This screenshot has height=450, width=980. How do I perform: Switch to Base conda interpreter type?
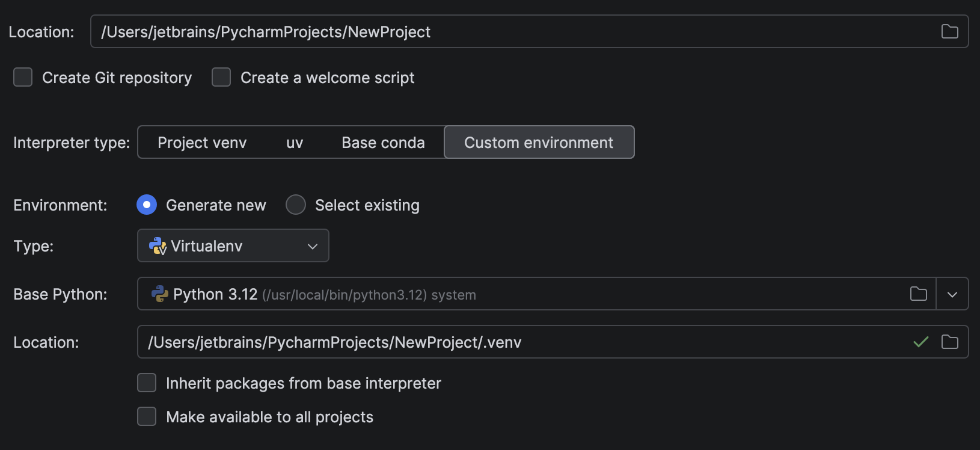coord(383,142)
